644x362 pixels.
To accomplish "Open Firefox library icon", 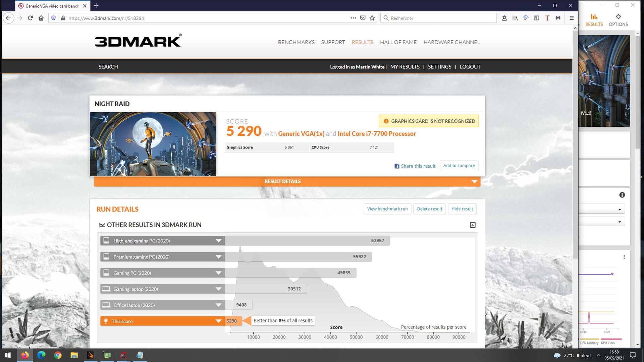I will 515,18.
